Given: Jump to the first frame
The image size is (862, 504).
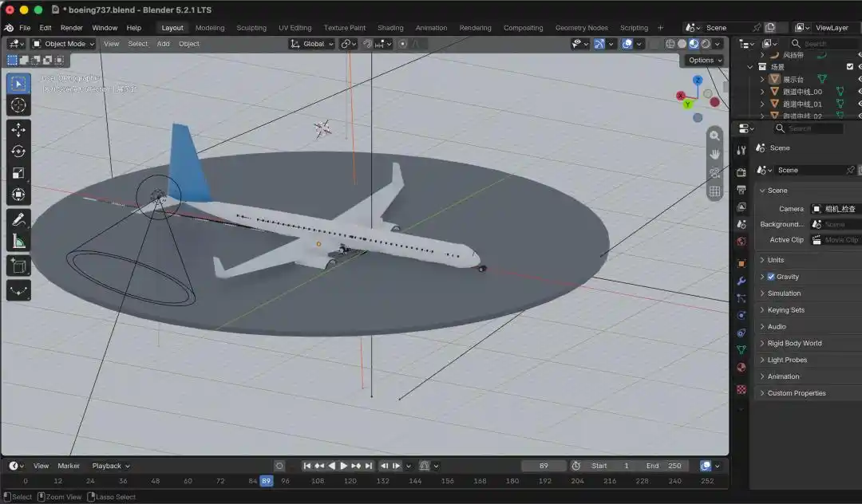Looking at the screenshot, I should pyautogui.click(x=306, y=466).
